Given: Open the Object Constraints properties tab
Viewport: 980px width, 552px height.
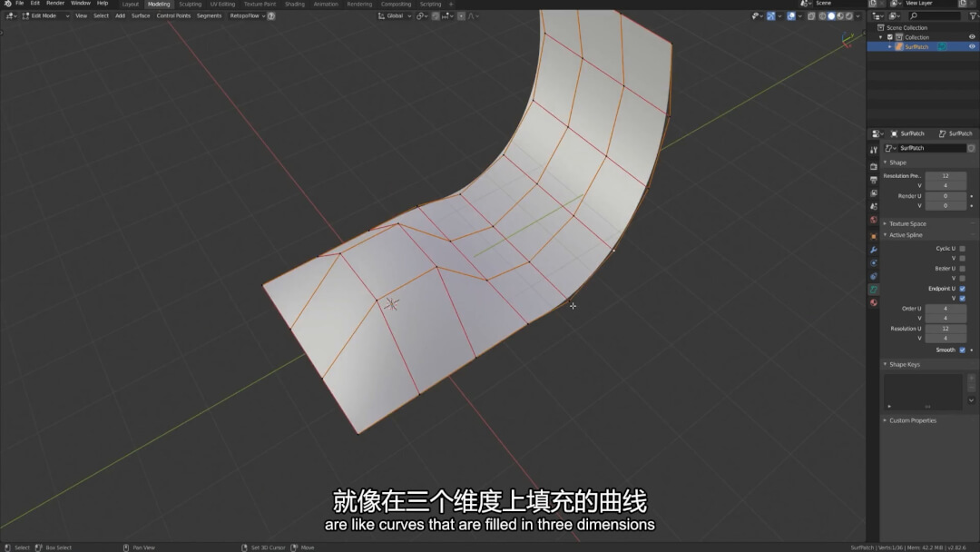Looking at the screenshot, I should coord(874,276).
